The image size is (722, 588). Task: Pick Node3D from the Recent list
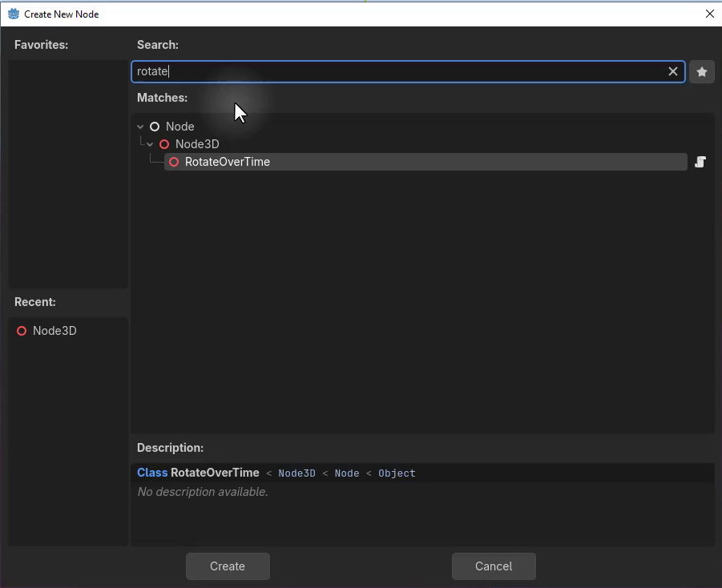click(54, 331)
